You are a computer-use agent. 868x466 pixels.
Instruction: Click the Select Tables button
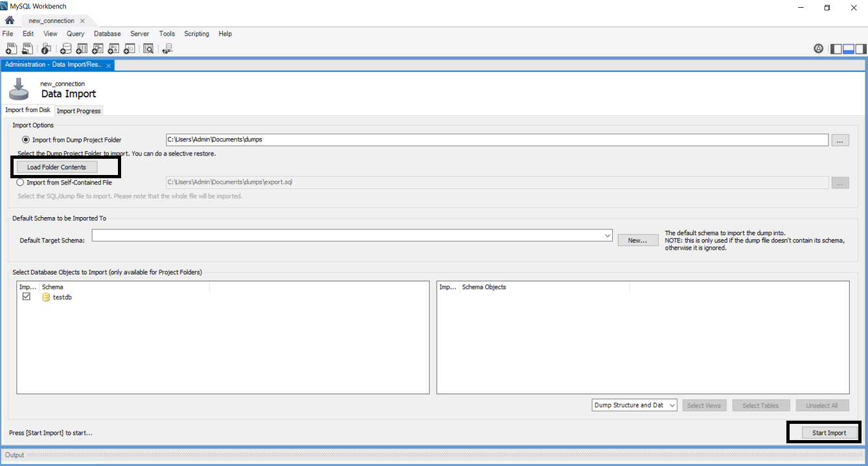[x=760, y=406]
